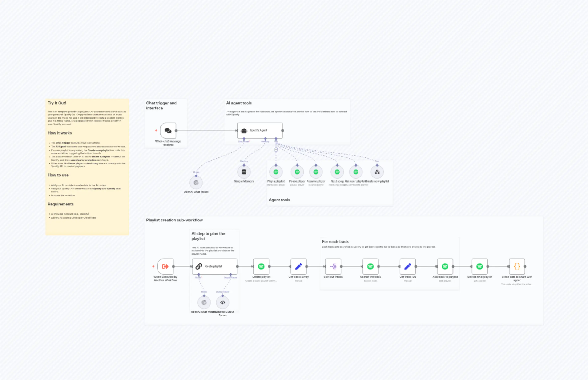Select the When chat message received trigger
Viewport: 588px width, 380px height.
click(168, 130)
